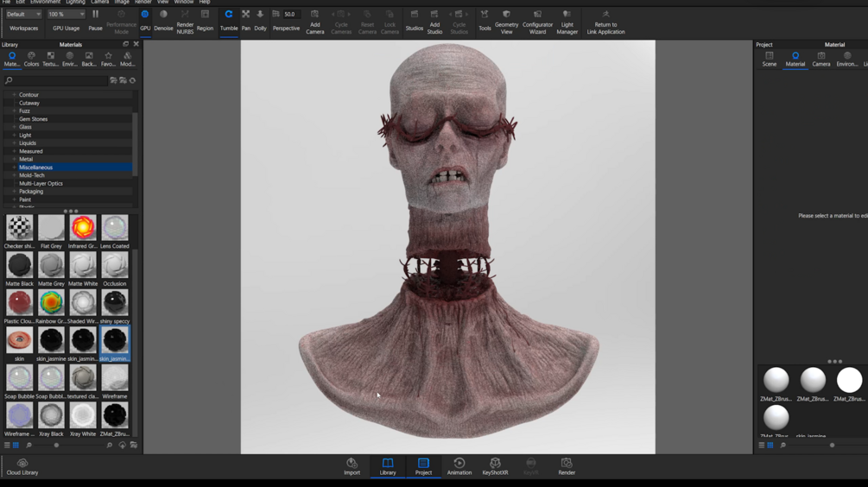The width and height of the screenshot is (868, 487).
Task: Open the Light Manager
Action: 567,22
